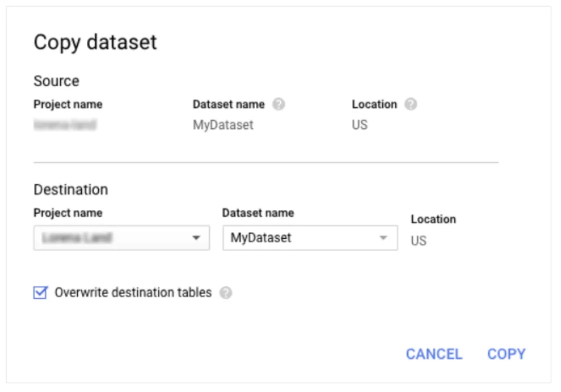
Task: Click the Source section heading
Action: [x=56, y=81]
